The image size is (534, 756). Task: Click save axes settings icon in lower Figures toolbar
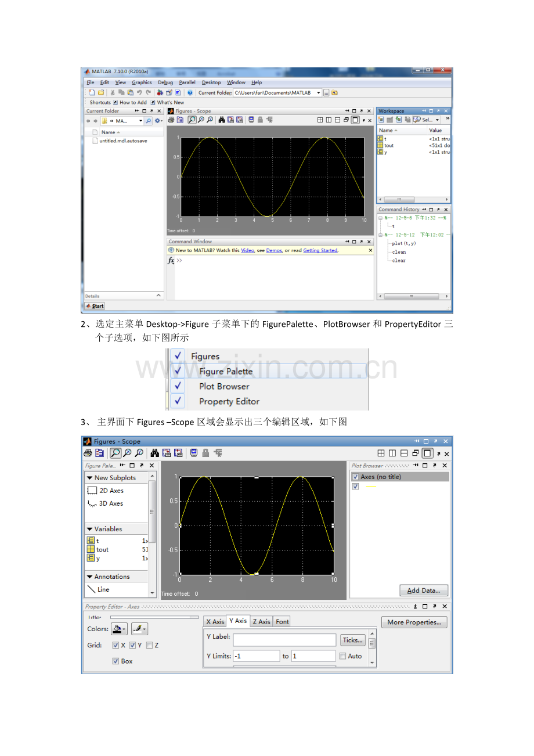167,453
